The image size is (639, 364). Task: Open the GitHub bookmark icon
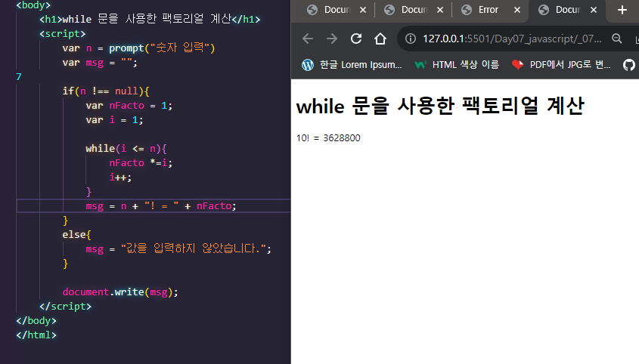pyautogui.click(x=629, y=65)
